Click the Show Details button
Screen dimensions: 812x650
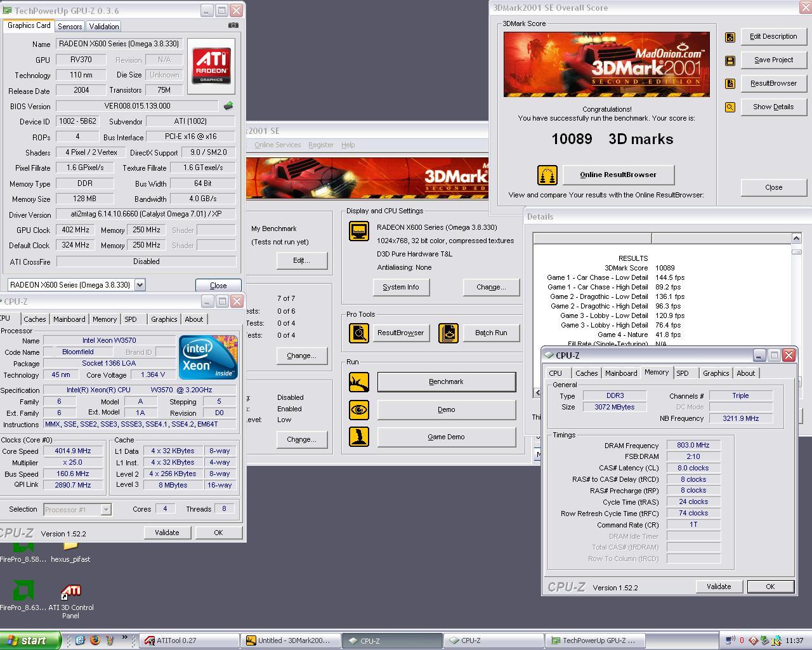[773, 107]
